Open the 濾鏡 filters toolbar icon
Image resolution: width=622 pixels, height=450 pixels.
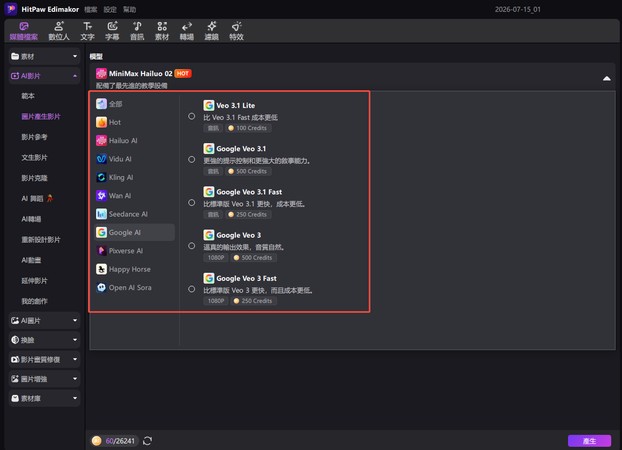click(211, 31)
